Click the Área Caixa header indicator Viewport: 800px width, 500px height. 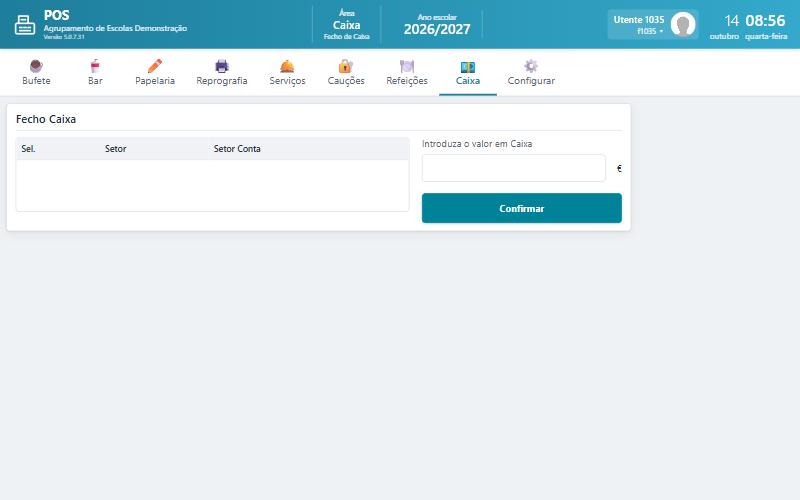tap(346, 24)
